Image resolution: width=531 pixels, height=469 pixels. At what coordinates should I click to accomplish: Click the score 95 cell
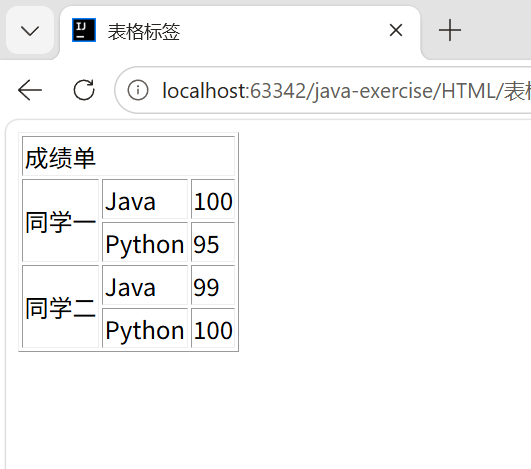coord(213,242)
